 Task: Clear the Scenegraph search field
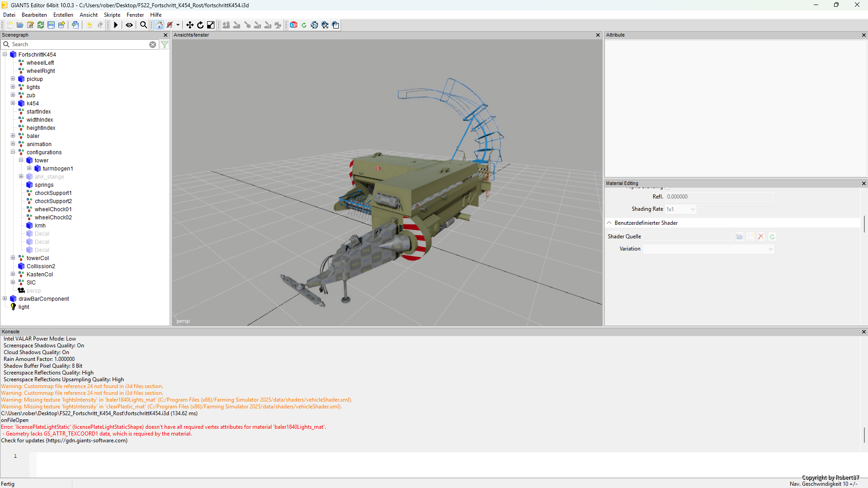[153, 44]
